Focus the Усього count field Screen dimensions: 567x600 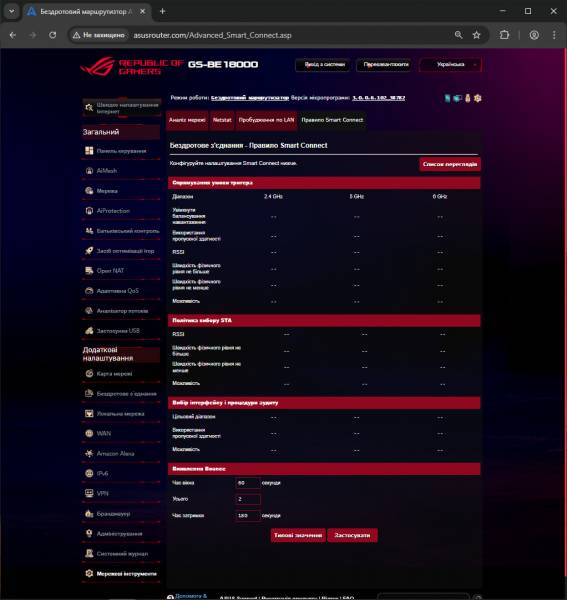[248, 499]
